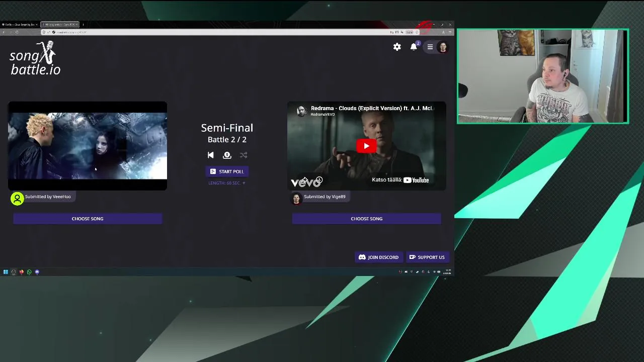This screenshot has width=644, height=362.
Task: Switch to the first browser tab
Action: 19,24
